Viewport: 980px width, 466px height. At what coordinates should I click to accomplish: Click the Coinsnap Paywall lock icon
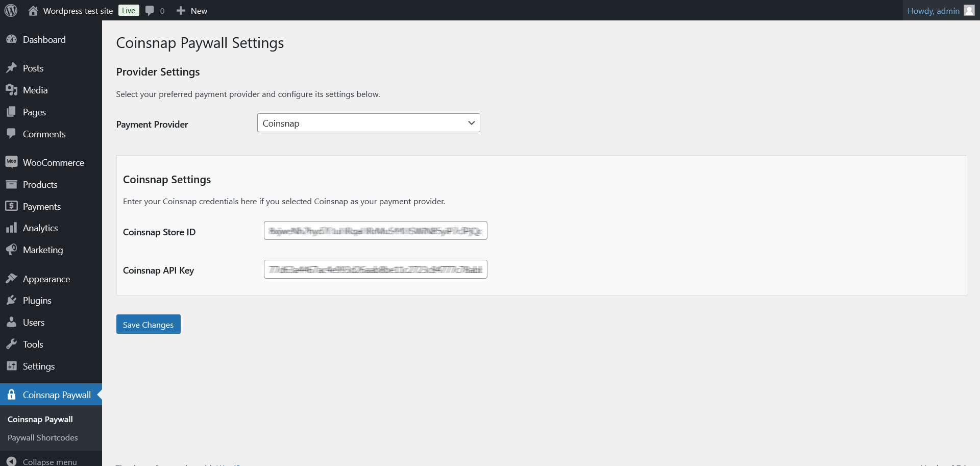[12, 395]
